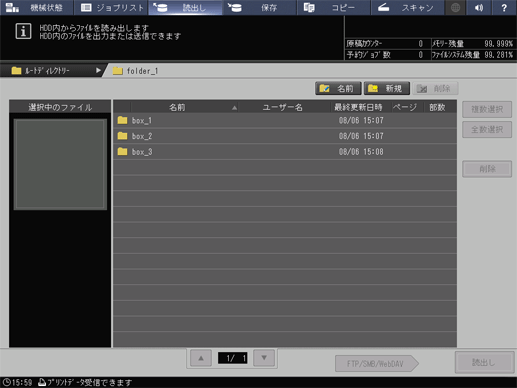Open the 機械状態 machine status tab
The image size is (517, 388).
point(37,7)
